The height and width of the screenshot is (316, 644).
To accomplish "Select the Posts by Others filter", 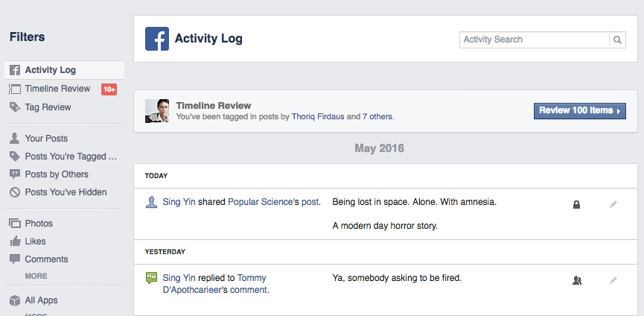I will (x=57, y=174).
